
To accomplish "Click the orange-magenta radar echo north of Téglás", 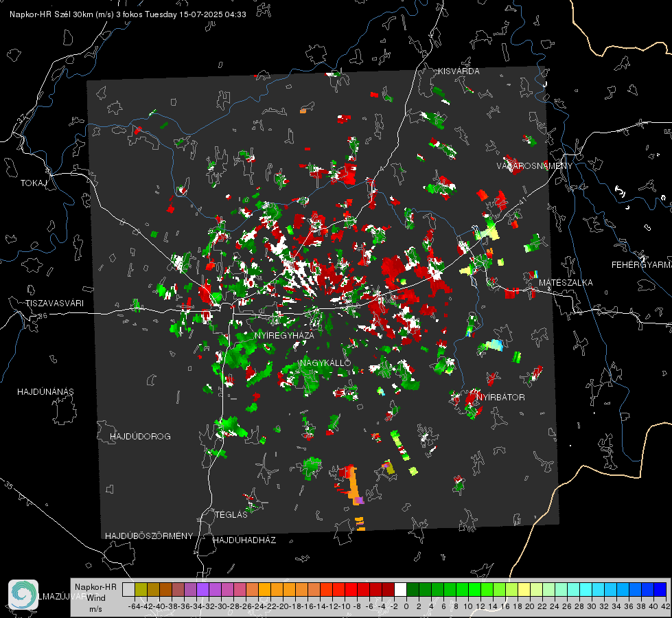I will [x=354, y=486].
